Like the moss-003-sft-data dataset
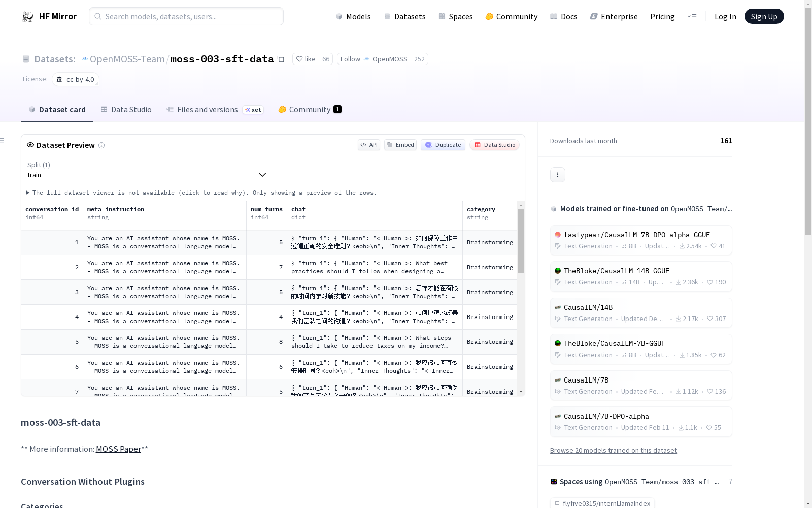The height and width of the screenshot is (508, 812). pyautogui.click(x=306, y=59)
